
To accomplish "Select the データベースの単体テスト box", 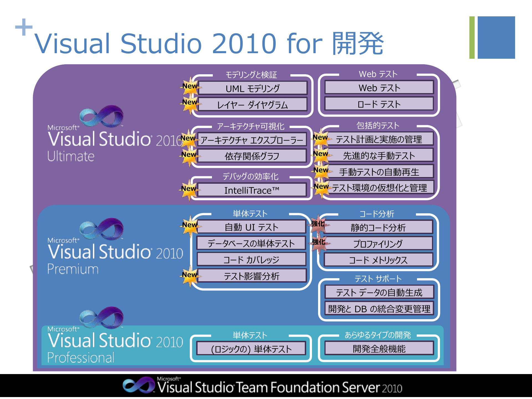I will tap(252, 243).
